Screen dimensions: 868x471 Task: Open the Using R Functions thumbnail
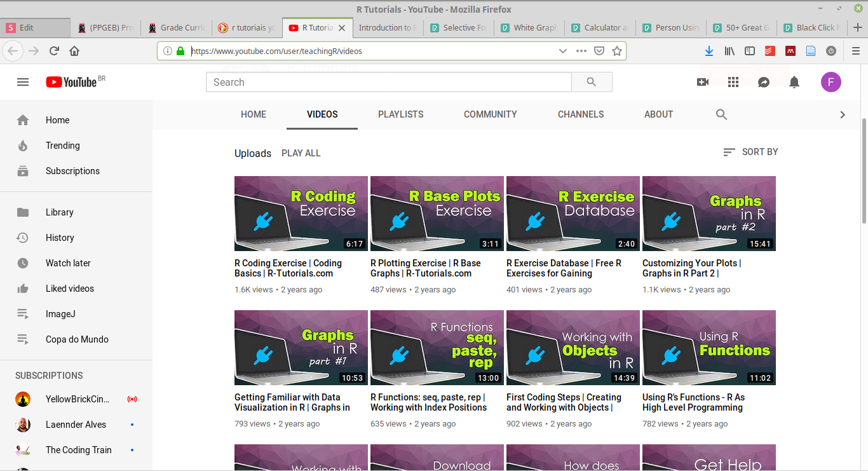coord(709,348)
